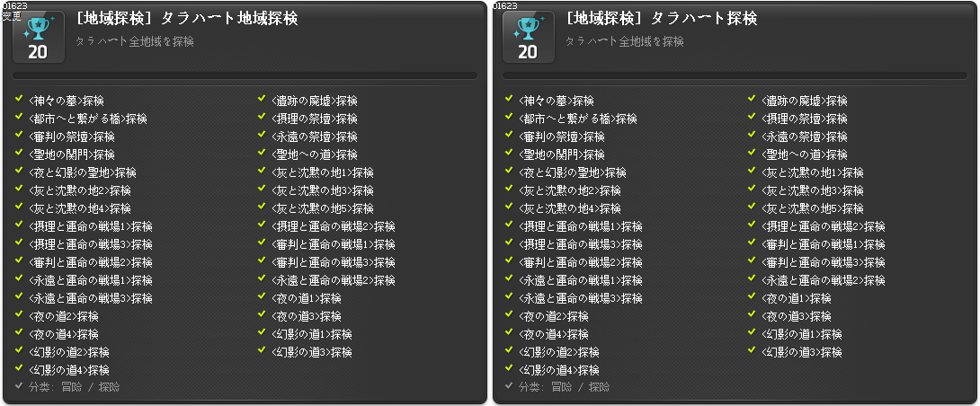This screenshot has width=980, height=406.
Task: Click checkmark beside 神々の墓 in タラハート地域探検 panel
Action: (x=19, y=99)
